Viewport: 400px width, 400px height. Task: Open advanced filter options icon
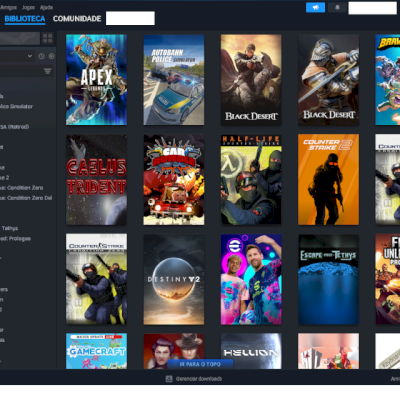coord(47,71)
